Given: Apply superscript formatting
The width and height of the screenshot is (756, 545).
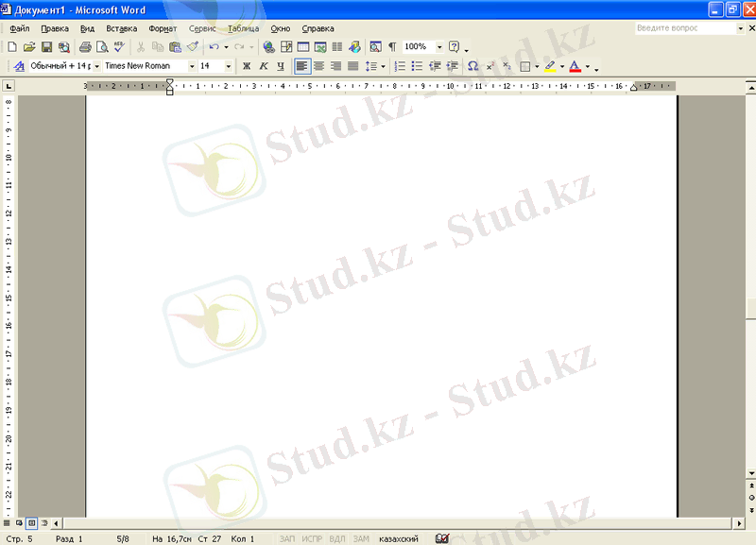Looking at the screenshot, I should coord(490,66).
